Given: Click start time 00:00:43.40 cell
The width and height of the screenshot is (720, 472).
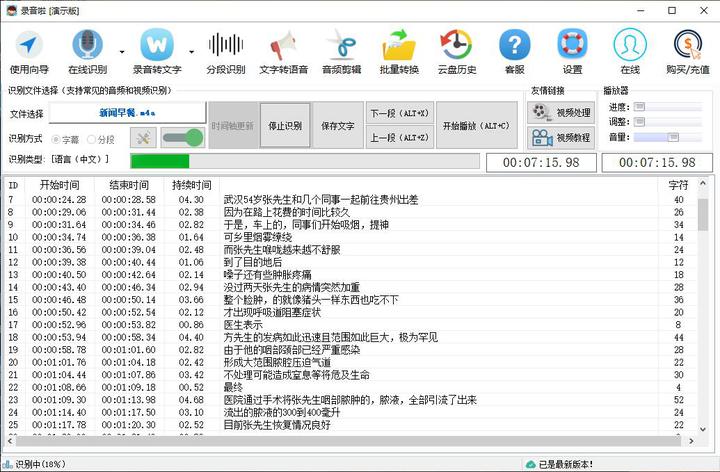Looking at the screenshot, I should pos(59,287).
